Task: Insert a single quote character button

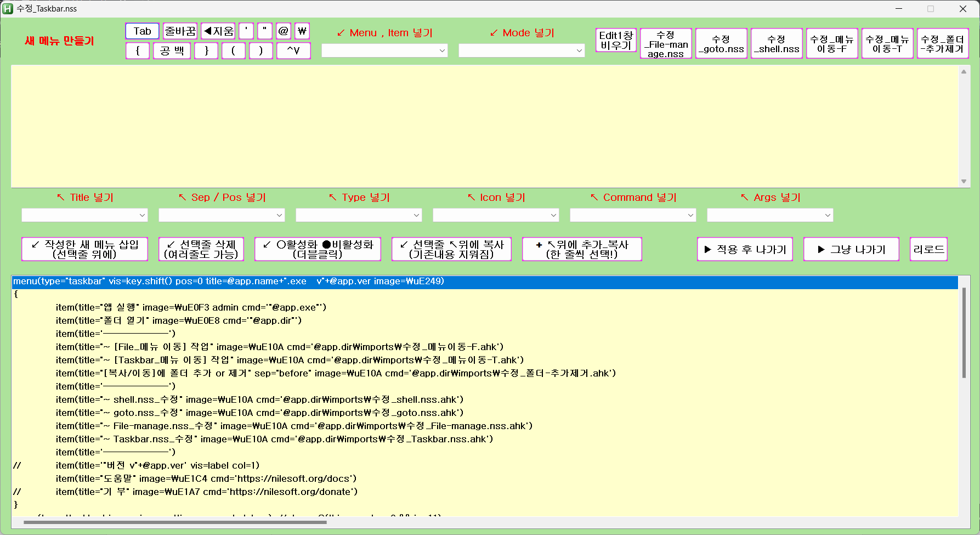Action: [x=246, y=31]
